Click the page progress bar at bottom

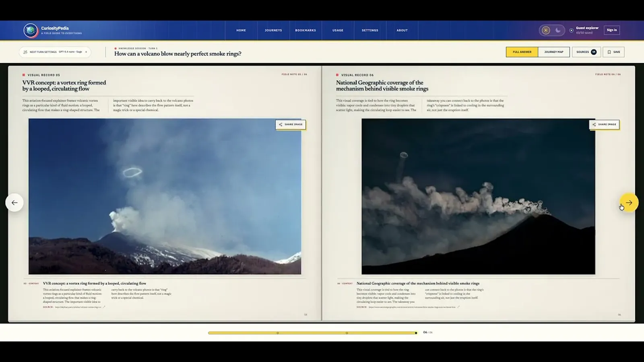click(312, 333)
